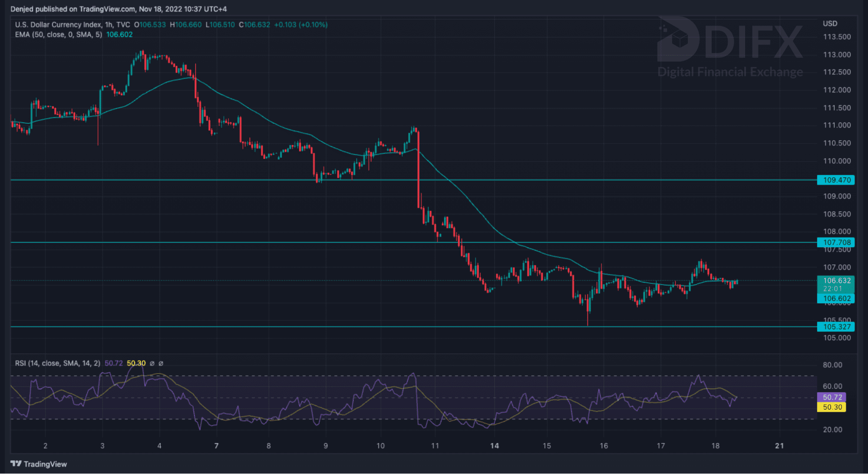Click the purple RSI 50.72 axis label
This screenshot has height=474, width=868.
pyautogui.click(x=832, y=397)
